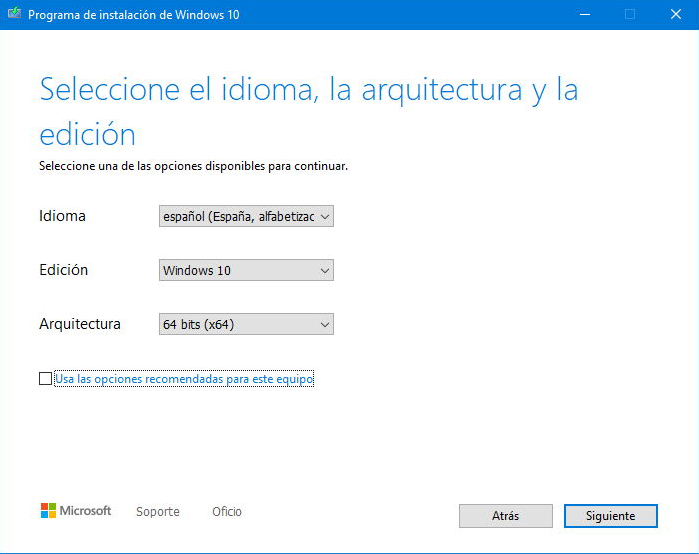Close the Windows 10 setup window
Viewport: 699px width, 554px height.
point(676,14)
